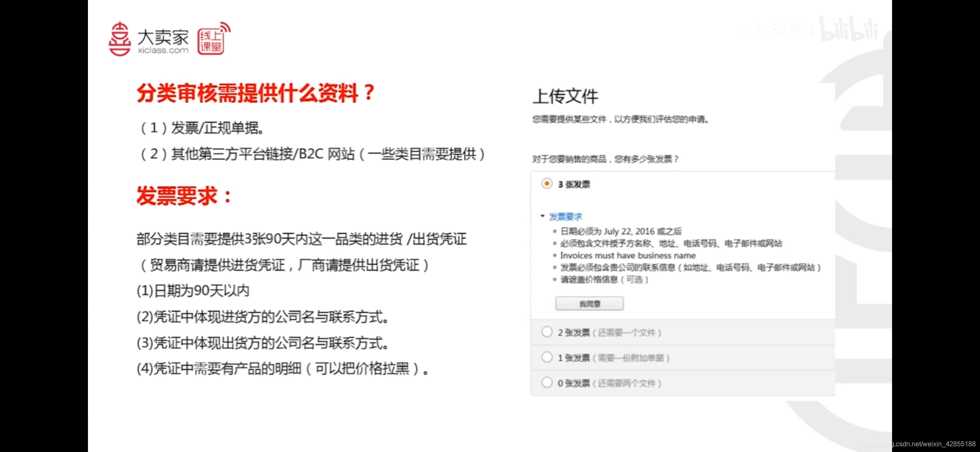The image size is (980, 452).
Task: Click the 还需要两个文件 hint text
Action: pos(627,383)
